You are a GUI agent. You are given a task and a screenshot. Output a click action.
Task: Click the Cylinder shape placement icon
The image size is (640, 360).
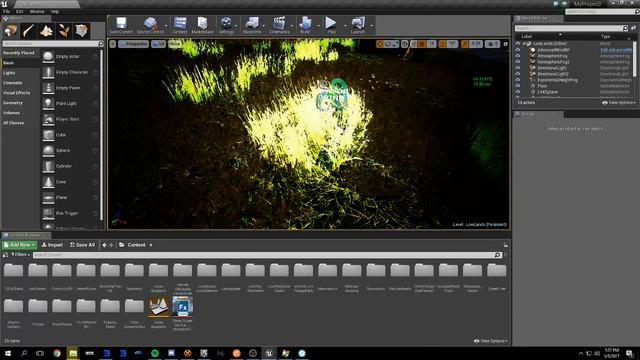pyautogui.click(x=48, y=166)
